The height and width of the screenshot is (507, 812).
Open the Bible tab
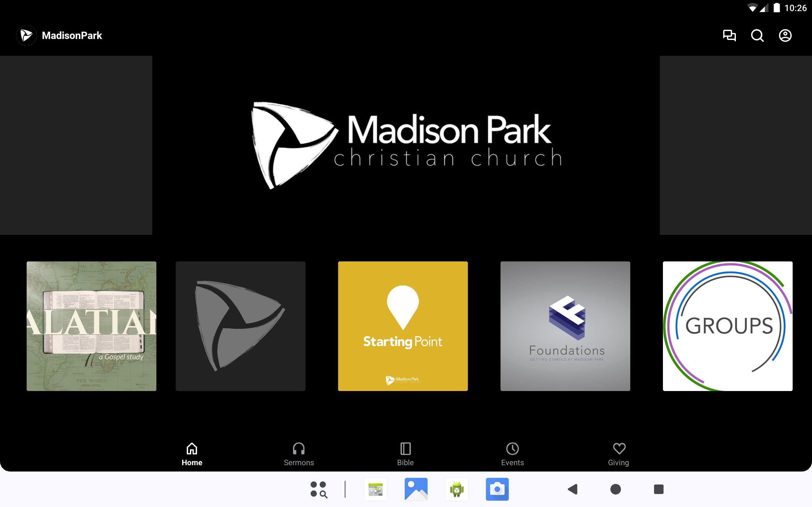[405, 454]
